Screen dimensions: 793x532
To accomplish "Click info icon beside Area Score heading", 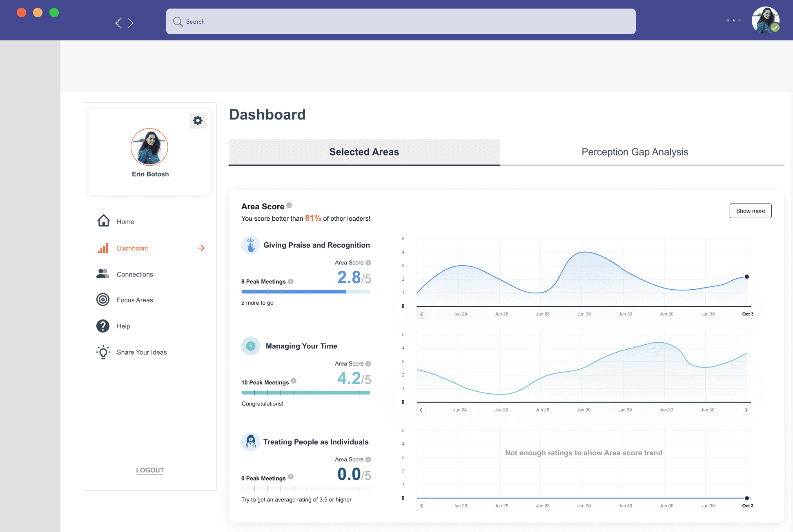I will coord(289,205).
